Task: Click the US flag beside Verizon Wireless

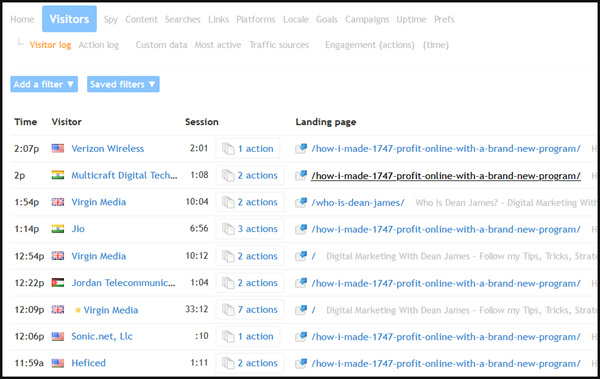Action: tap(58, 148)
